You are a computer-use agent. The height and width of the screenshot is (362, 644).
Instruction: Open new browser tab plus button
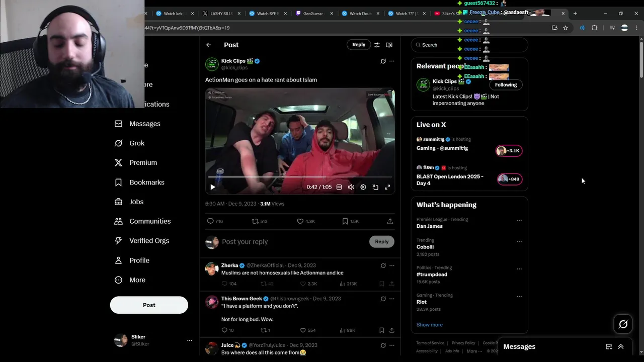(575, 14)
